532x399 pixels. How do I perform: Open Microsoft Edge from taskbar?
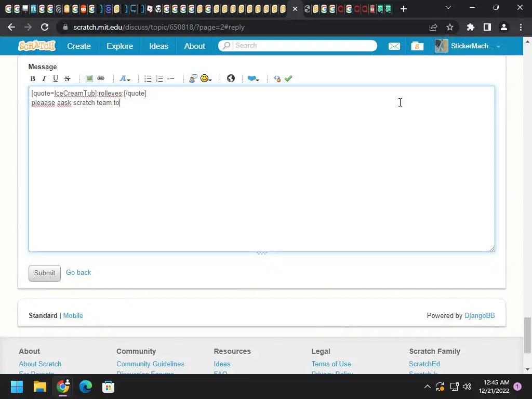tap(86, 387)
